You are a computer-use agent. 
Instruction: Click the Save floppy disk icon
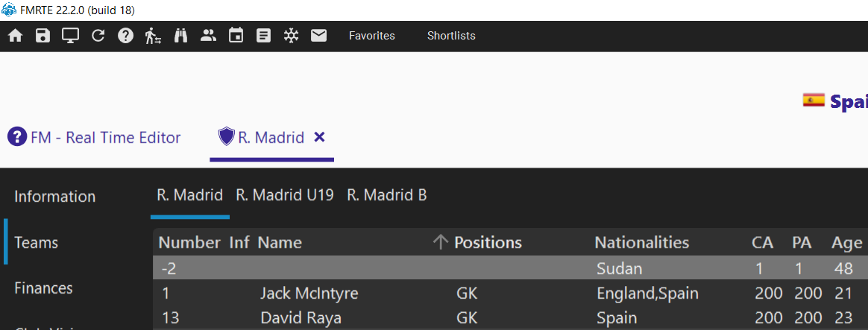point(43,36)
